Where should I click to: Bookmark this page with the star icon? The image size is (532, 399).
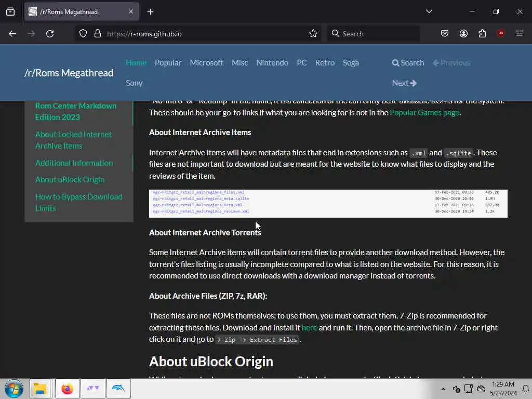tap(313, 34)
